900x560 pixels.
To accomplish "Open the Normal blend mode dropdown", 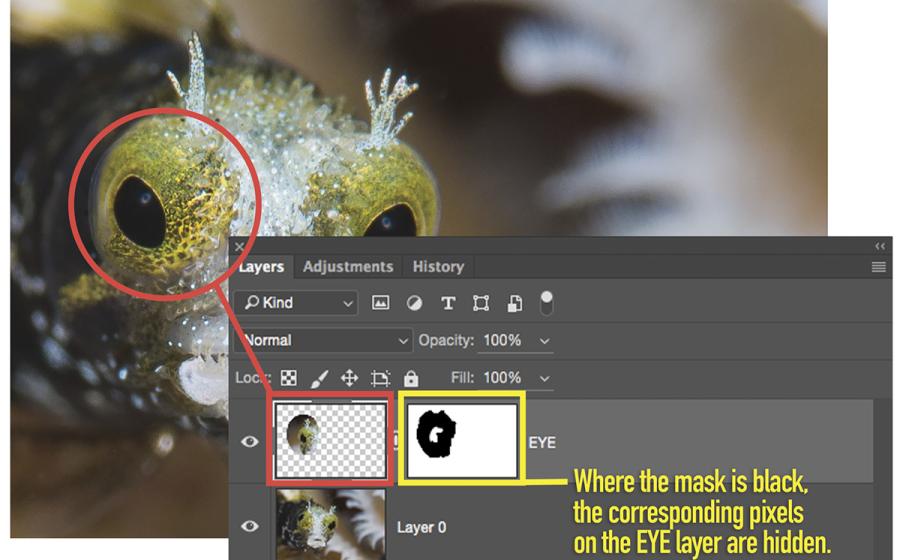I will tap(322, 340).
